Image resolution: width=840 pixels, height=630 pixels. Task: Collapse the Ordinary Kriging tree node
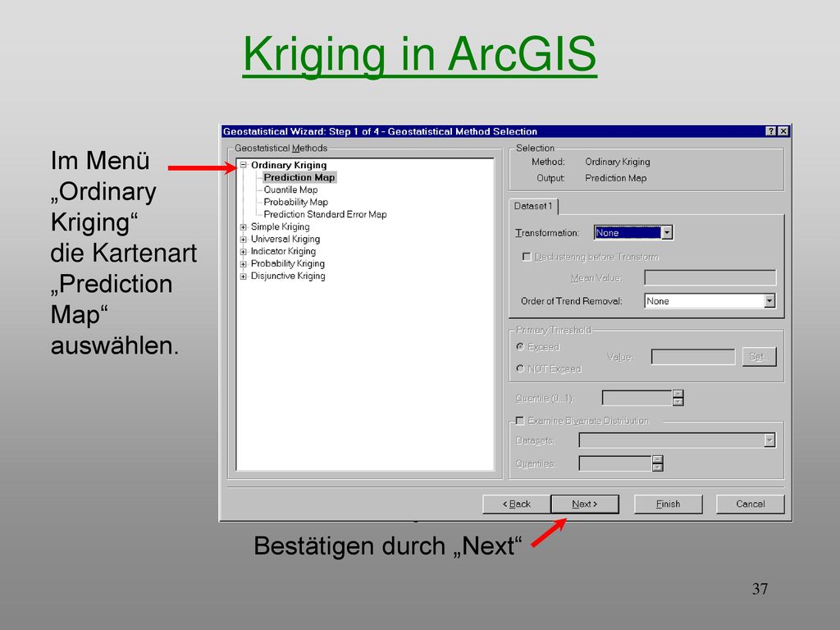[x=243, y=165]
